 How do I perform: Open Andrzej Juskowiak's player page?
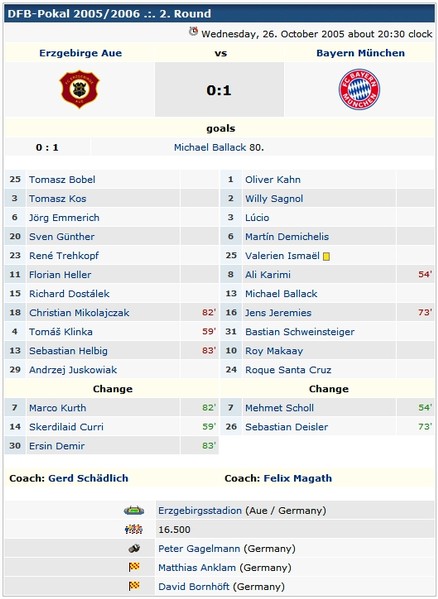[73, 370]
